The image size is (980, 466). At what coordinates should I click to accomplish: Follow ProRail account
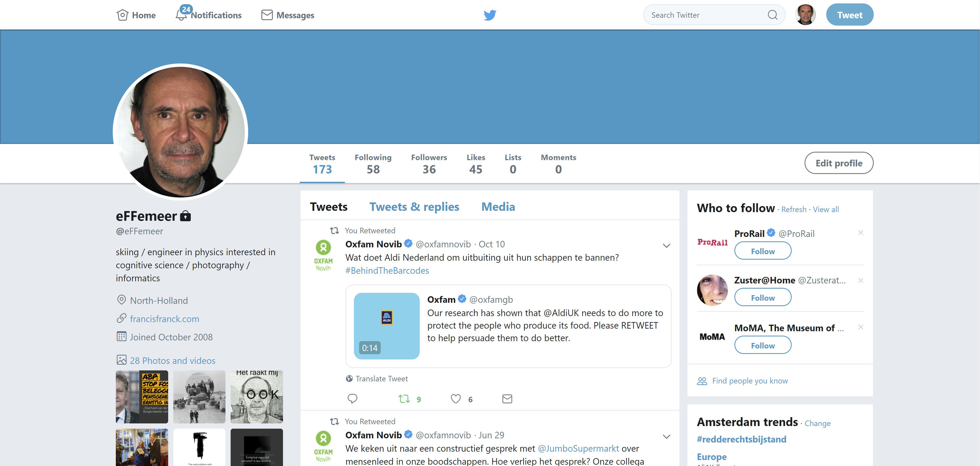click(x=762, y=251)
